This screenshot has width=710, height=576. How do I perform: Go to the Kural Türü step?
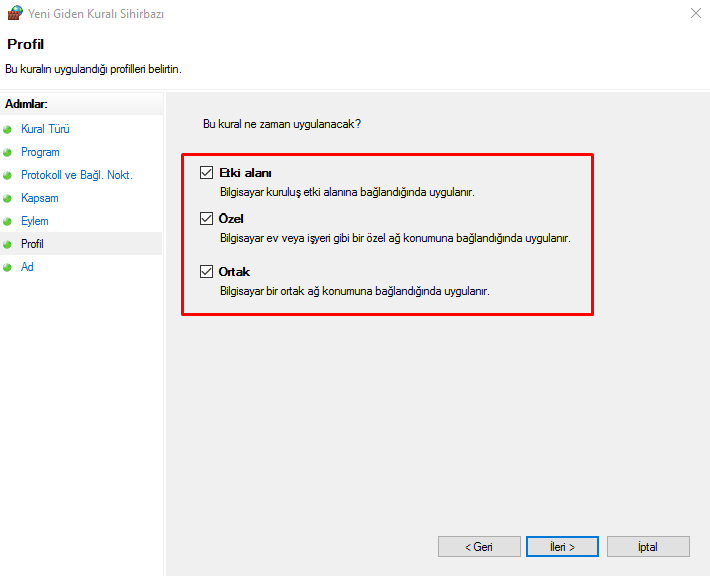click(45, 129)
